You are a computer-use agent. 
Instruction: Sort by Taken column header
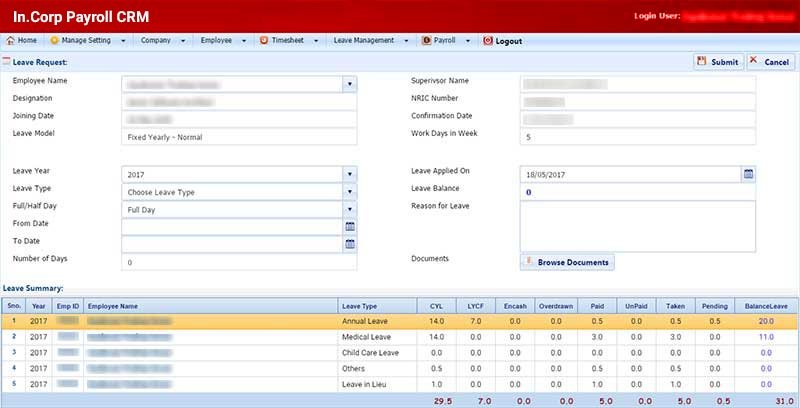click(x=676, y=306)
